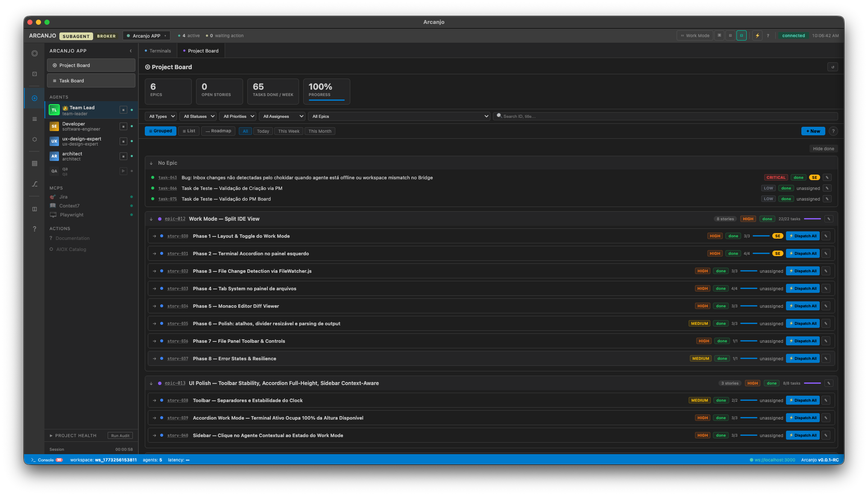Viewport: 868px width, 496px height.
Task: Open the All Epics dropdown
Action: click(x=399, y=116)
